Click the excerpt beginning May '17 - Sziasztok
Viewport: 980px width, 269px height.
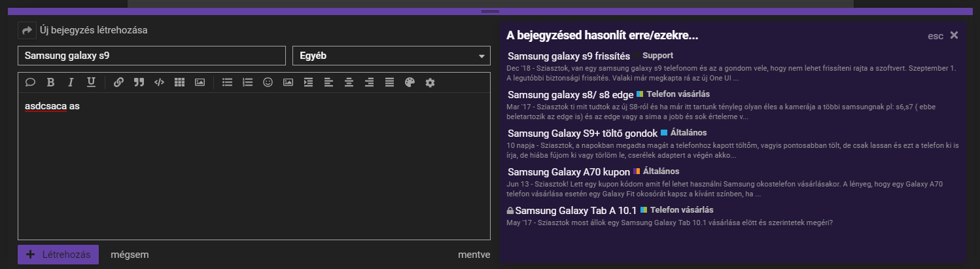[x=669, y=223]
